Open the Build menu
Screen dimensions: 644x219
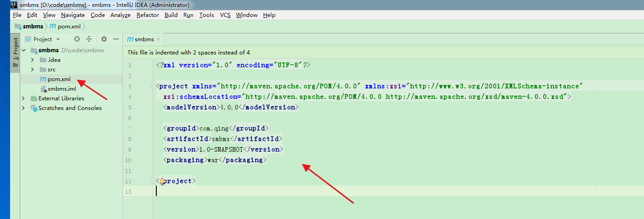[x=171, y=15]
